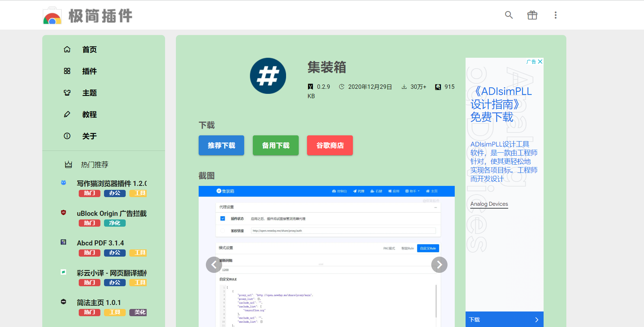This screenshot has height=327, width=644.
Task: Click the 集装箱 hash logo icon
Action: pos(268,76)
